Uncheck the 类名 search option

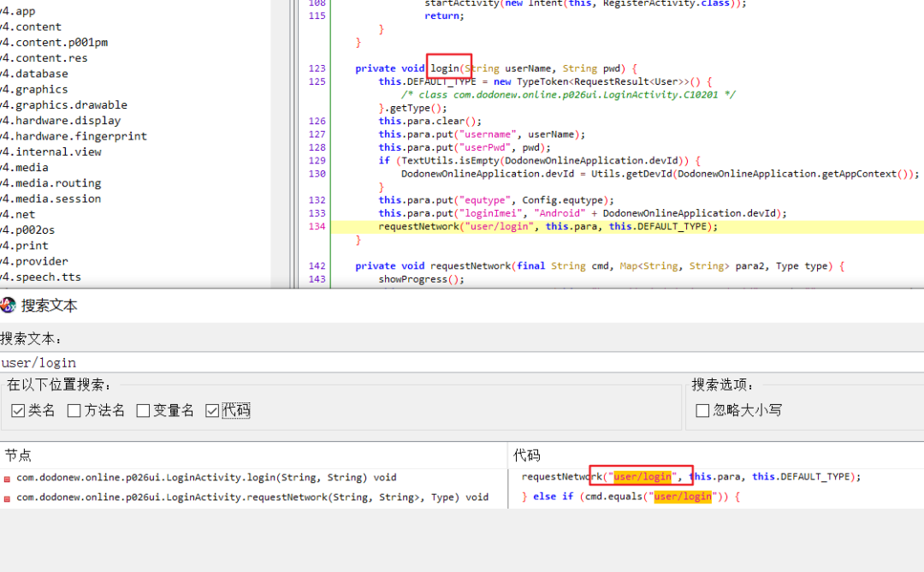18,410
